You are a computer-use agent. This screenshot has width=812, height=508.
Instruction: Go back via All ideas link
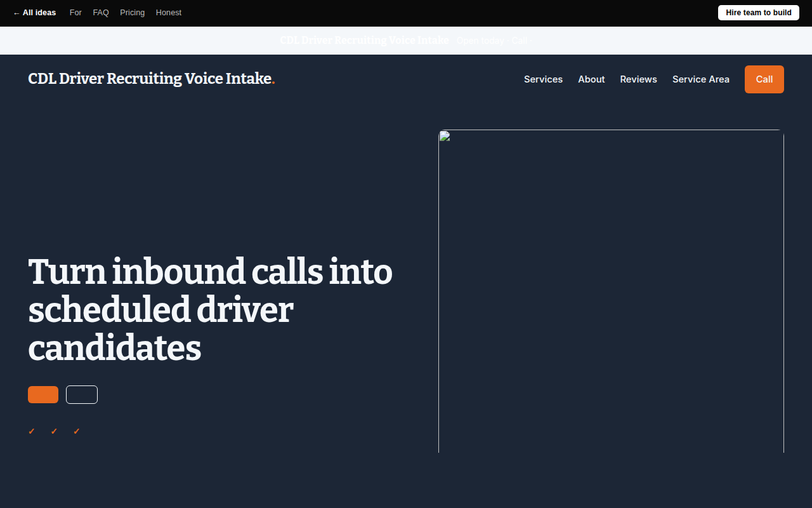34,13
